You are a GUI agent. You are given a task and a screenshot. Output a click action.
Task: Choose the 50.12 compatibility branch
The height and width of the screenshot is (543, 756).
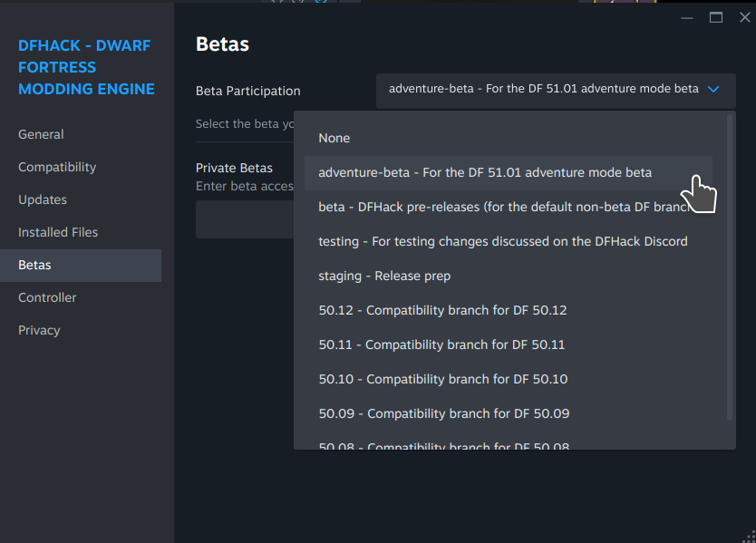442,310
